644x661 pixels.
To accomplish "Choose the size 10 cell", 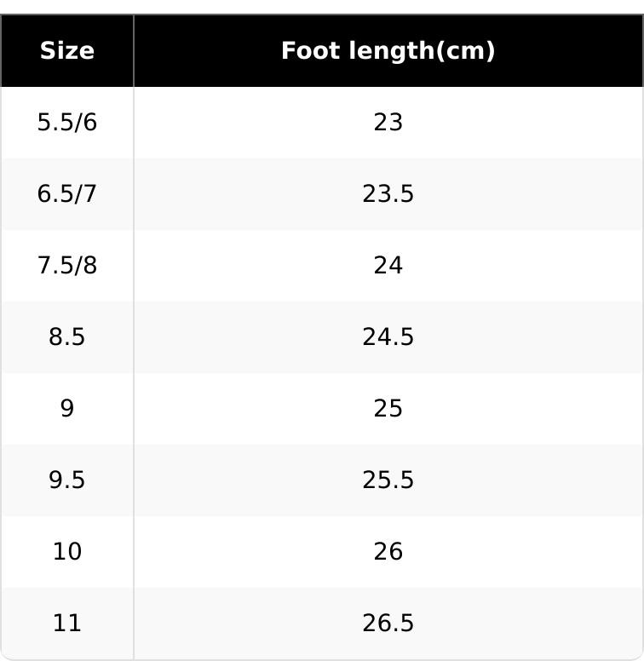I will [x=67, y=552].
